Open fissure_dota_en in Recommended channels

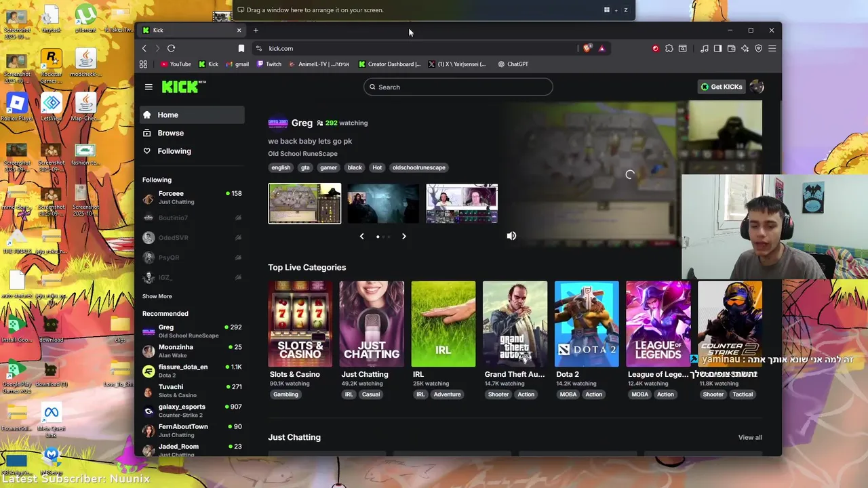tap(193, 371)
